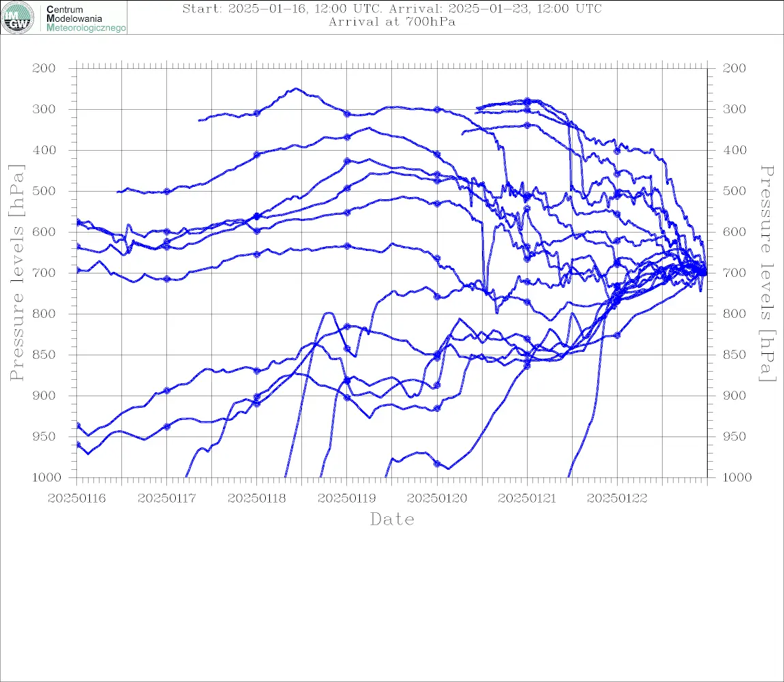Screen dimensions: 784x682
Task: Click the date label 20250116
Action: [x=76, y=499]
